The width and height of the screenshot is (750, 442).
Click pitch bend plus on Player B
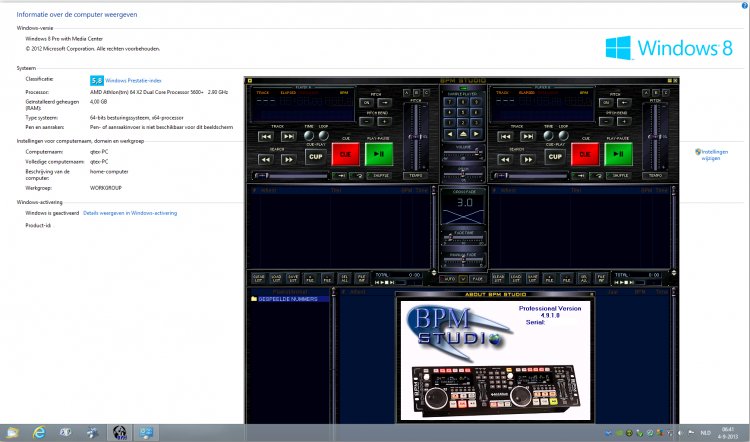624,122
